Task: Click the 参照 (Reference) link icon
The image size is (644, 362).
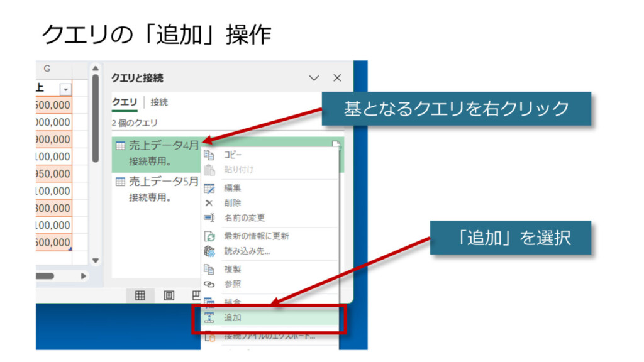Action: (209, 284)
